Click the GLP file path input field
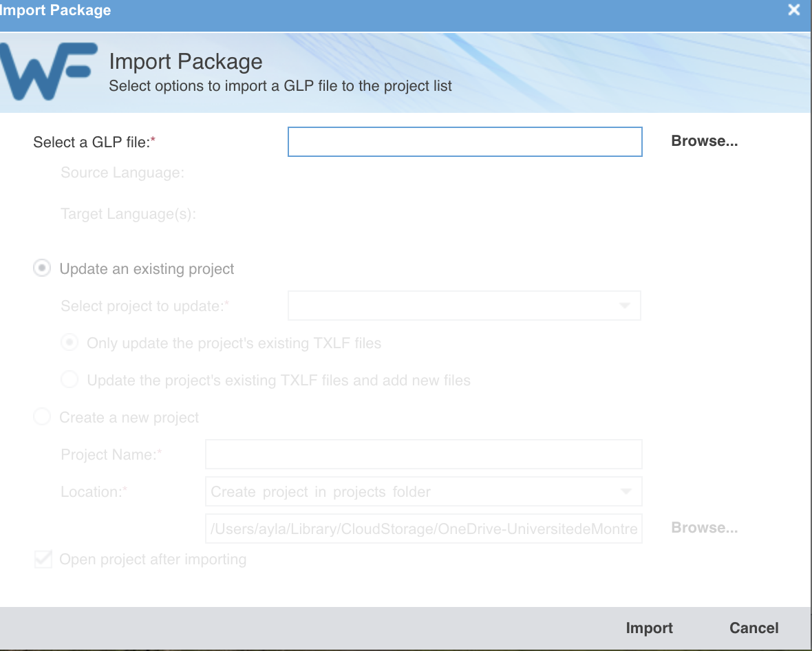This screenshot has width=812, height=651. [464, 141]
